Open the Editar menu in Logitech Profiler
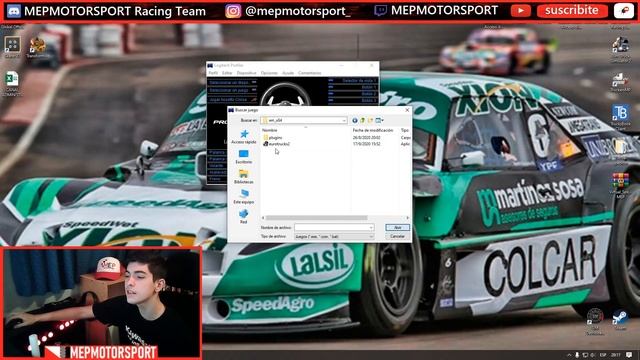640x360 pixels. [227, 73]
